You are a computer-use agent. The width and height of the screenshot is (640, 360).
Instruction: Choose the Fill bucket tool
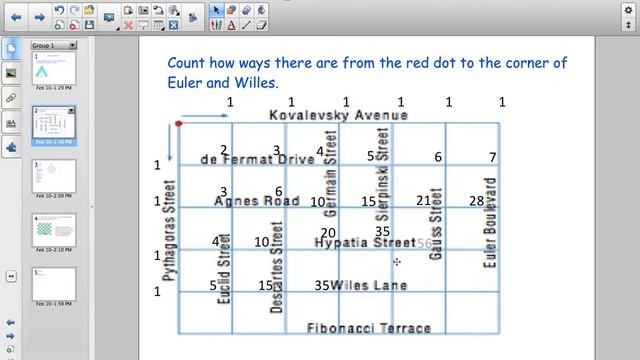tap(261, 10)
